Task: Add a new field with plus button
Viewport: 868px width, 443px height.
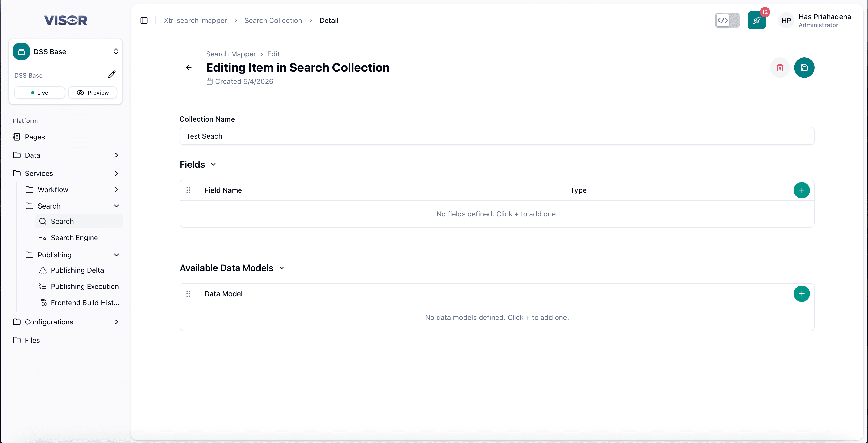Action: tap(802, 190)
